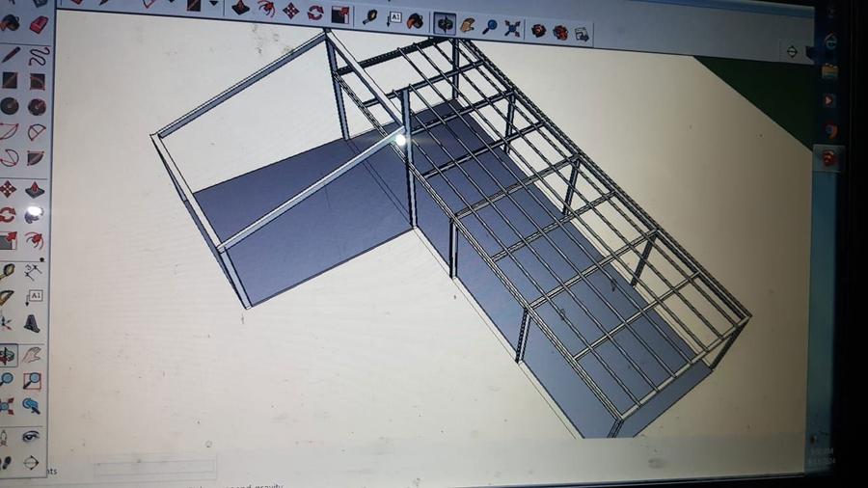Activate the Orbit tool in left toolbar

tap(8, 355)
